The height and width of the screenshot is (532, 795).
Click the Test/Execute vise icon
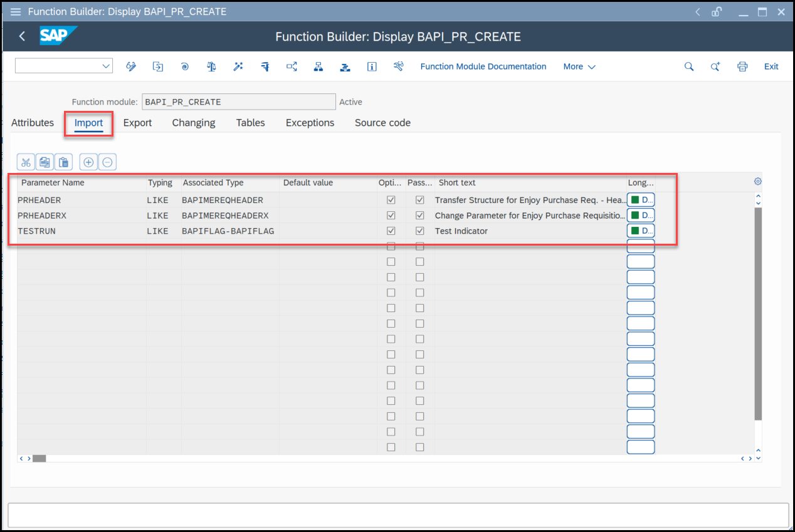click(265, 66)
